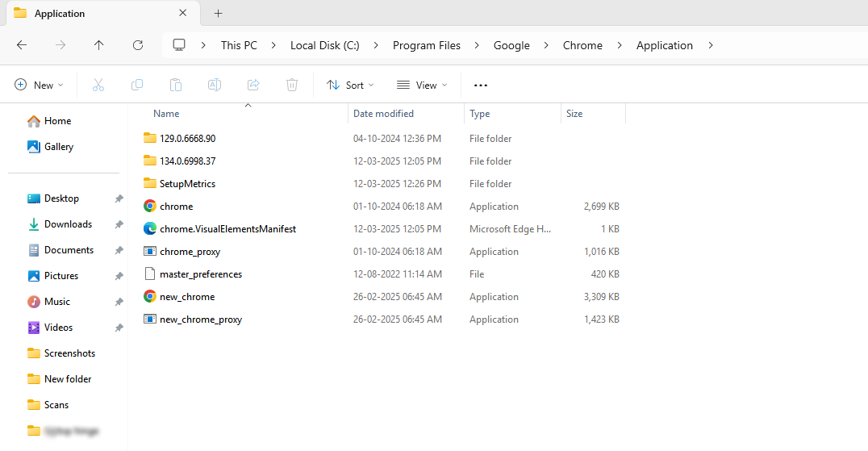Click the Share icon in toolbar
The image size is (868, 451).
click(253, 85)
